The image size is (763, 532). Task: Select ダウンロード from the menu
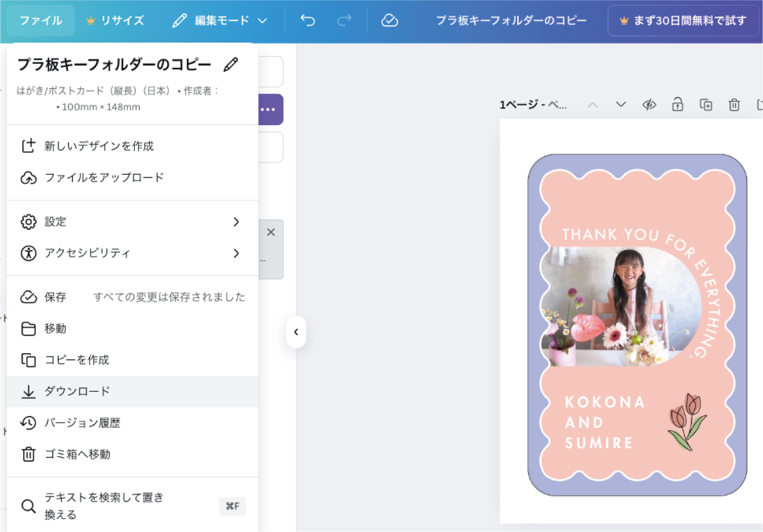click(133, 392)
